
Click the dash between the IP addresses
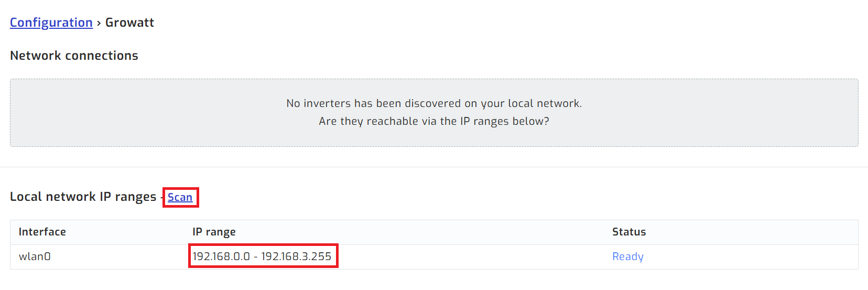point(256,256)
